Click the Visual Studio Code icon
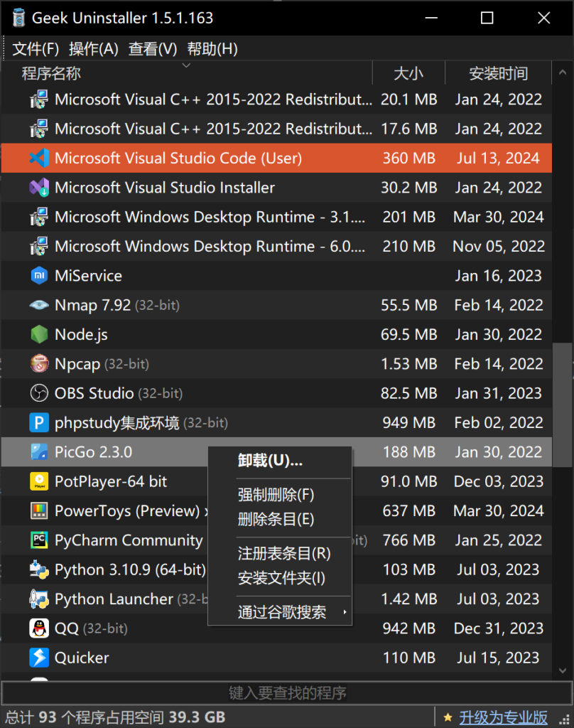The height and width of the screenshot is (728, 574). coord(39,159)
